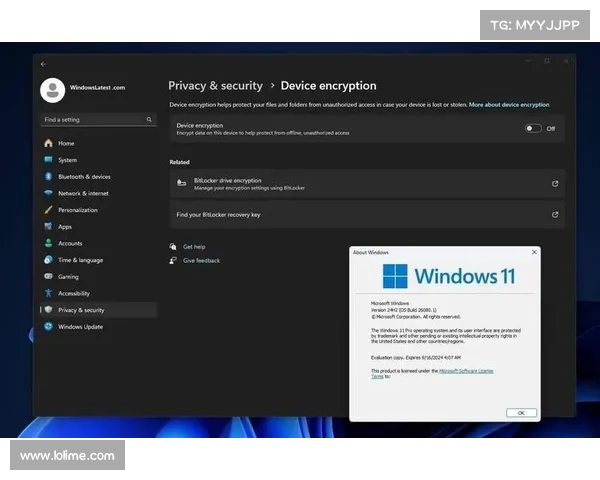Click the Privacy shield icon

(x=48, y=310)
